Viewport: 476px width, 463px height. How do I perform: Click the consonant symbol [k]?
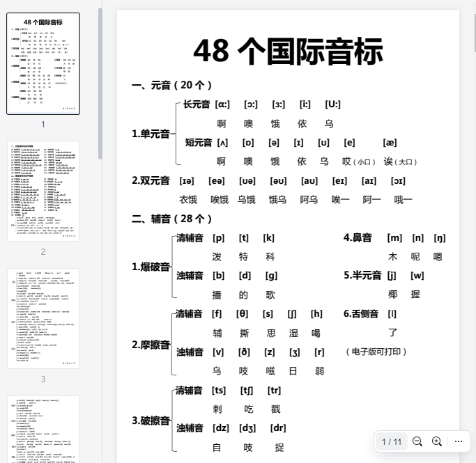tap(268, 238)
